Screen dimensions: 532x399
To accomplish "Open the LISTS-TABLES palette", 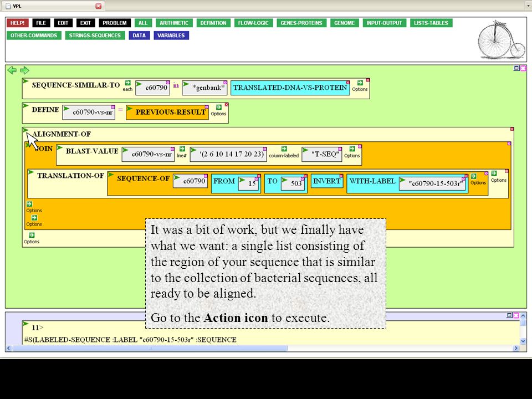I will (431, 23).
